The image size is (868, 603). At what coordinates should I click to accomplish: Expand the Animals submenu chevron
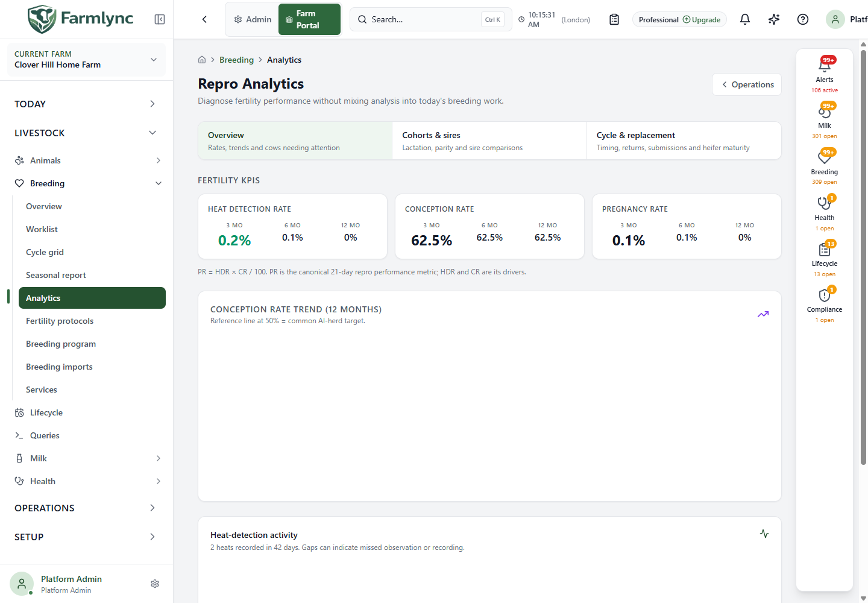[159, 160]
